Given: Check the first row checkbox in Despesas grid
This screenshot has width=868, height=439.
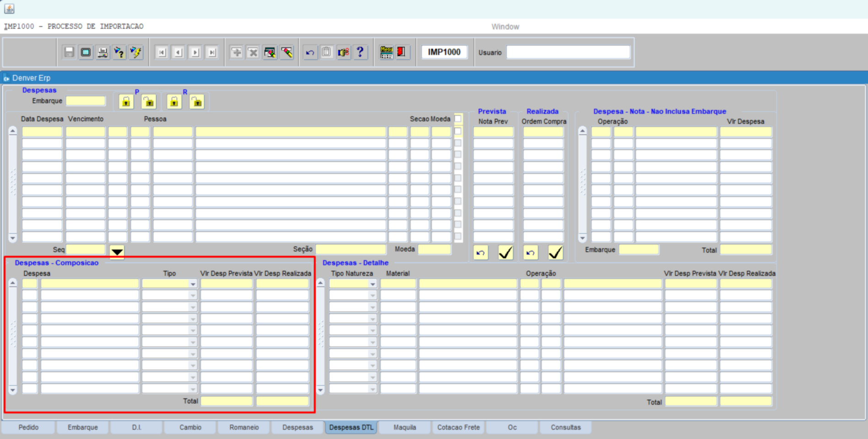Looking at the screenshot, I should (x=458, y=132).
